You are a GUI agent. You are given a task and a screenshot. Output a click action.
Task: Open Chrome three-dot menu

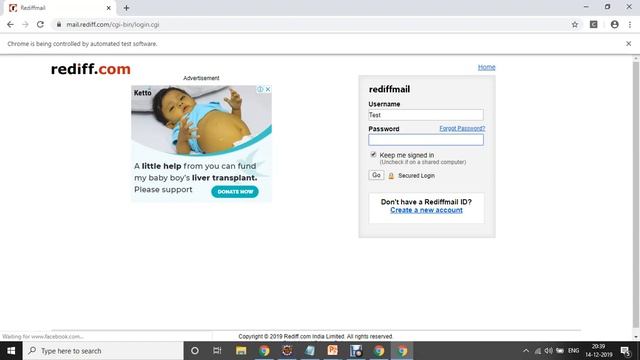click(x=630, y=24)
